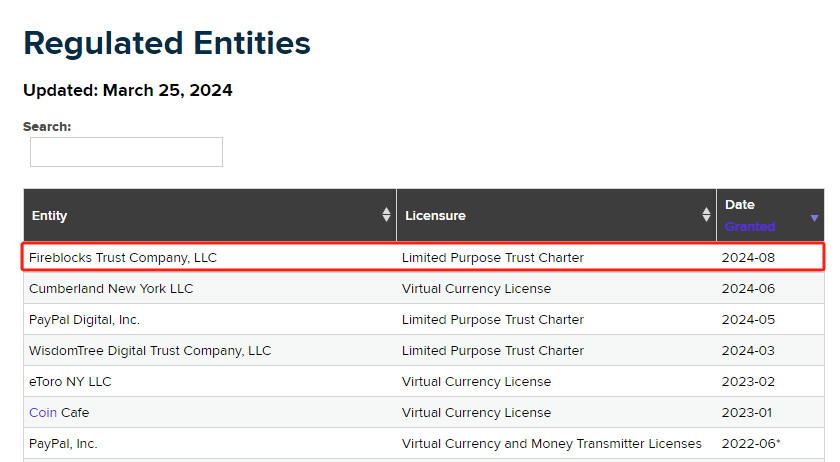This screenshot has height=462, width=840.
Task: Click the 2024-08 date granted cell
Action: [749, 257]
